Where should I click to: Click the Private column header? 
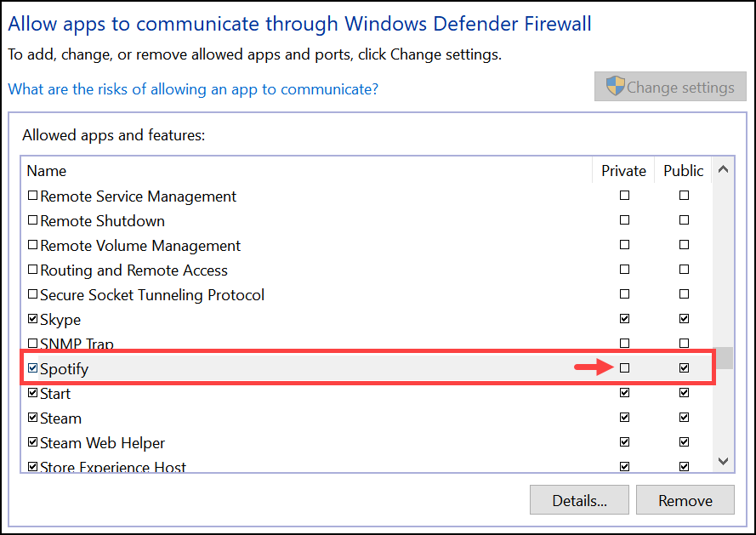[x=623, y=170]
